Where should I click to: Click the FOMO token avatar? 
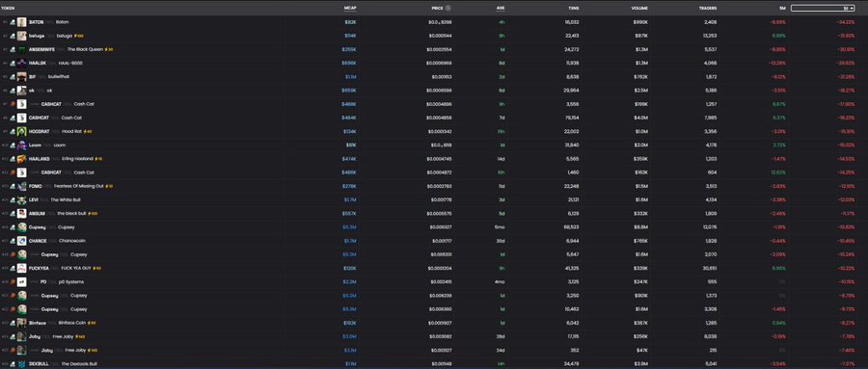pos(21,187)
